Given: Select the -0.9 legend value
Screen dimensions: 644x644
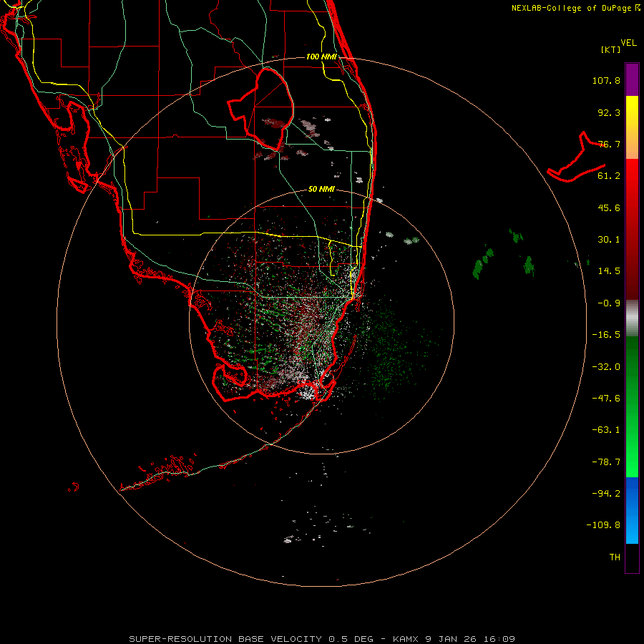Looking at the screenshot, I should pos(609,303).
